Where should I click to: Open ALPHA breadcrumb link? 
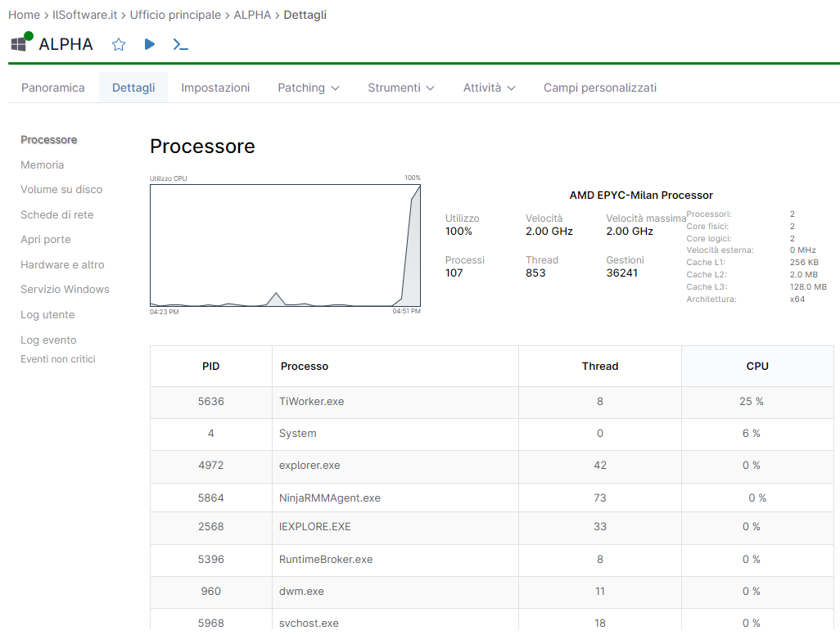pyautogui.click(x=252, y=15)
